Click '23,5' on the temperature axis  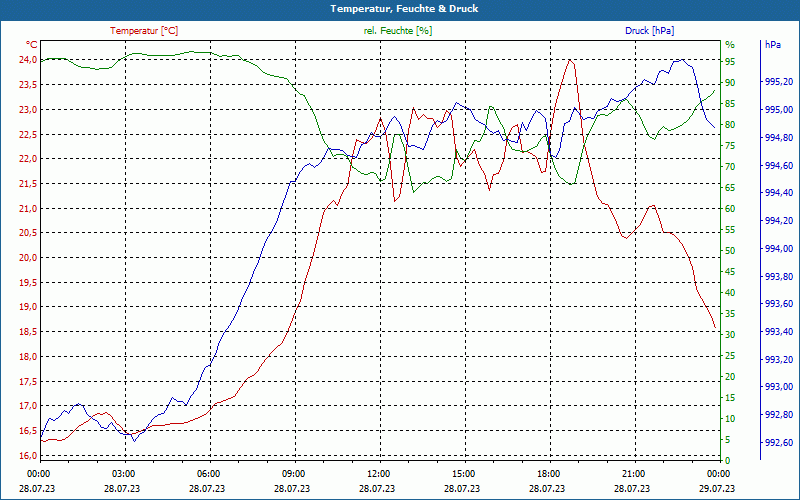28,85
